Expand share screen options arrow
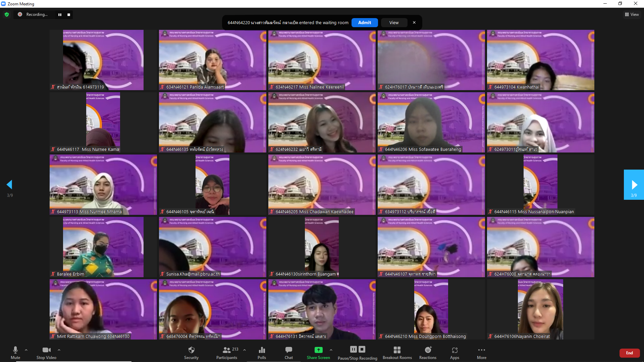 [331, 350]
